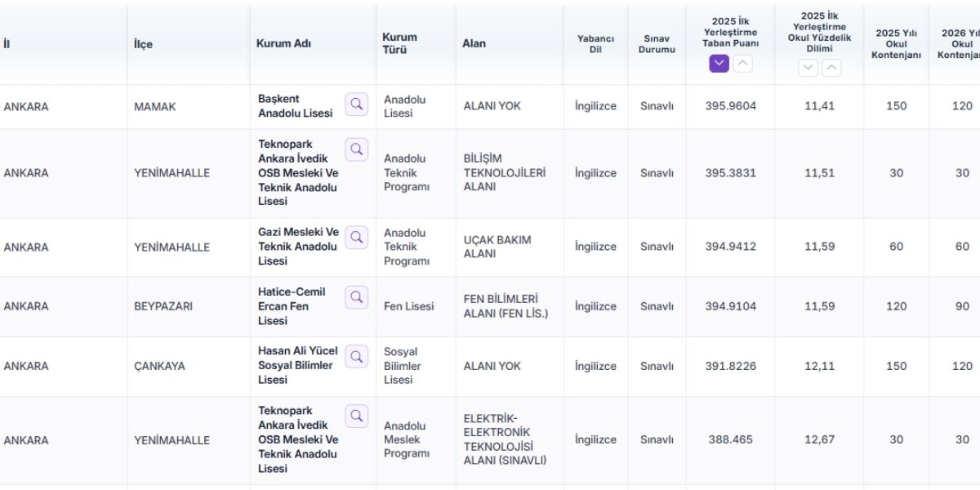Viewport: 980px width, 490px height.
Task: Click search icon for Hatice-Cemil Ercan Fen Lisesi
Action: [357, 297]
